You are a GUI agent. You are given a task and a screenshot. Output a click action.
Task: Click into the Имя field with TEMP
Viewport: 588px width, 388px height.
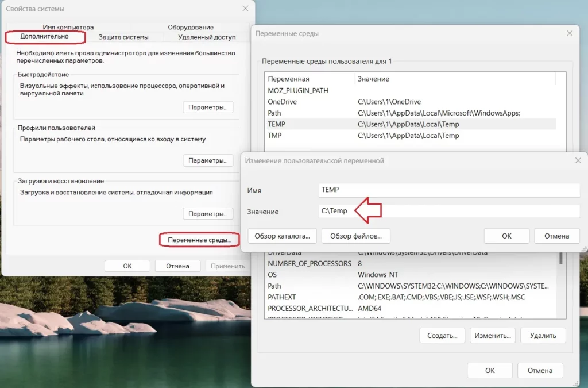point(449,190)
